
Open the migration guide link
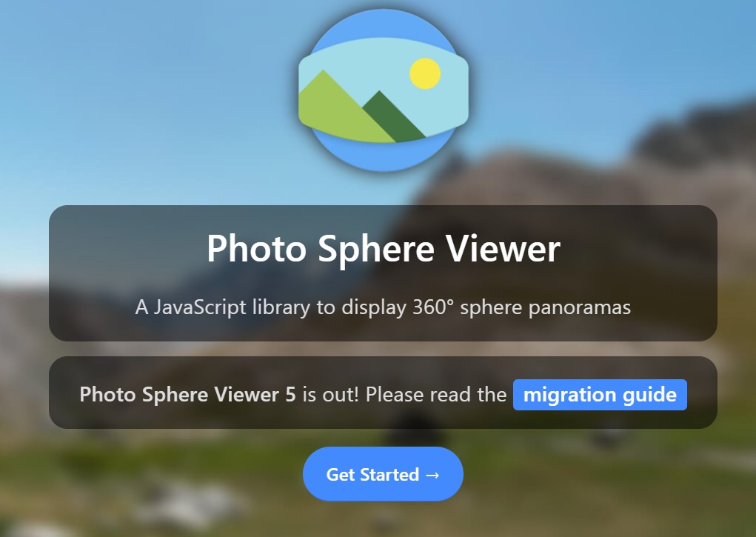tap(600, 395)
